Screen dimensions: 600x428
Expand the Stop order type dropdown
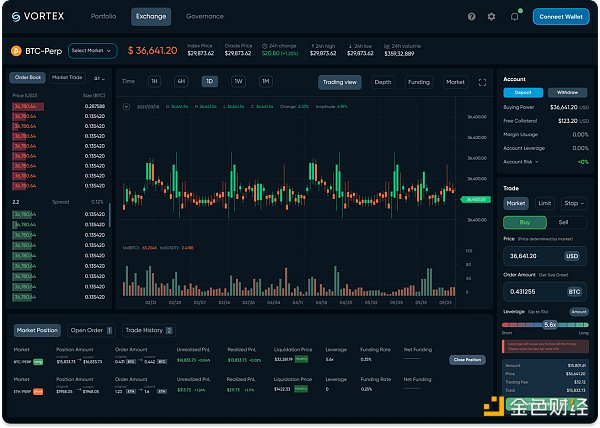[573, 203]
